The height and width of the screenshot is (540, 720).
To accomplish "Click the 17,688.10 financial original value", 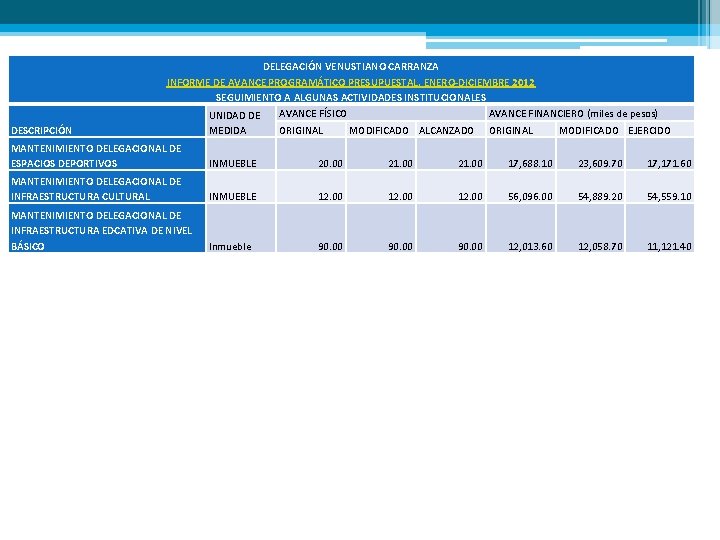I will pyautogui.click(x=530, y=163).
